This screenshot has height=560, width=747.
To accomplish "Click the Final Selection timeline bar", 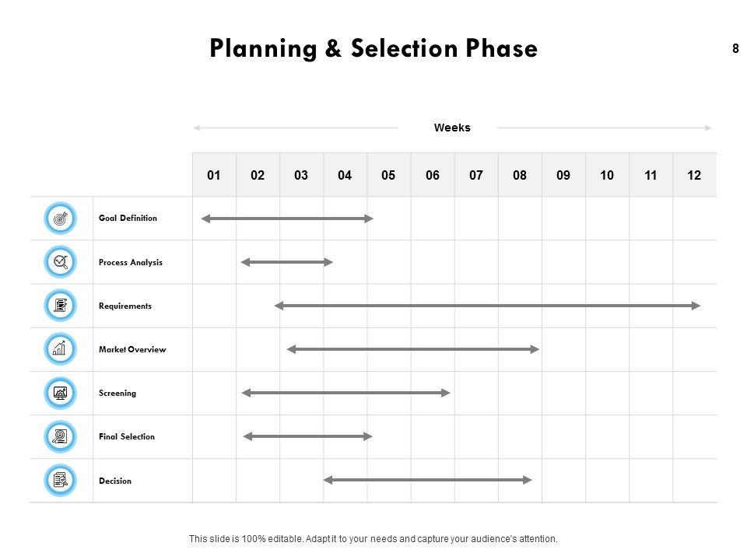I will tap(308, 436).
